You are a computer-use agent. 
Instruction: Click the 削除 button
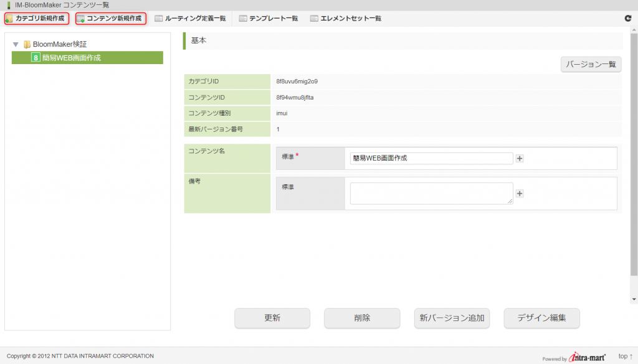362,318
